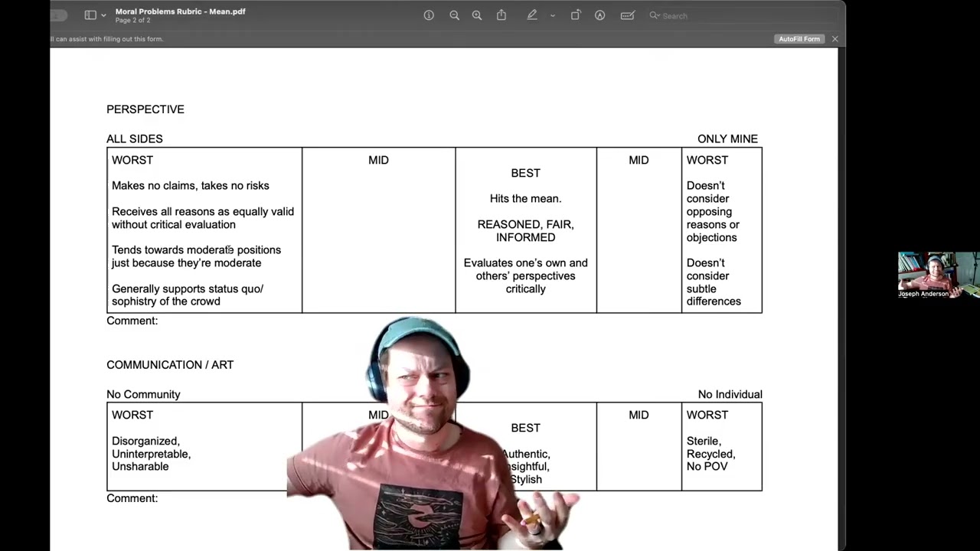Expand the highlight color dropdown arrow
The height and width of the screenshot is (551, 980).
point(552,15)
